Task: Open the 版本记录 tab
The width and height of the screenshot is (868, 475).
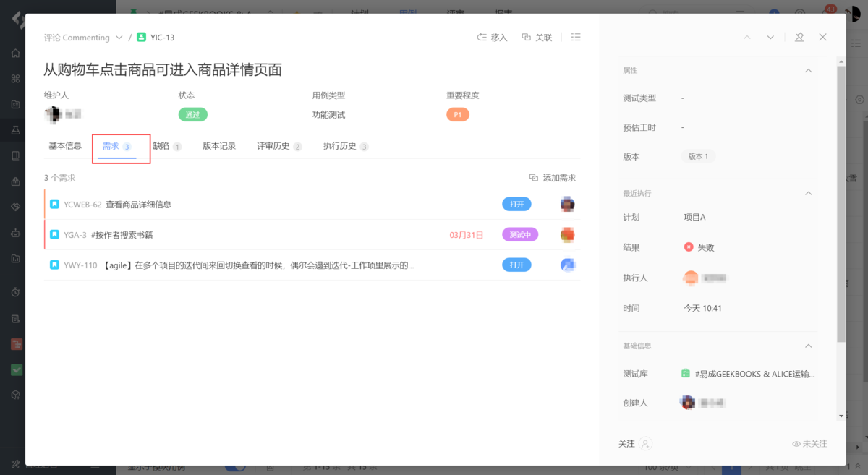Action: coord(218,145)
